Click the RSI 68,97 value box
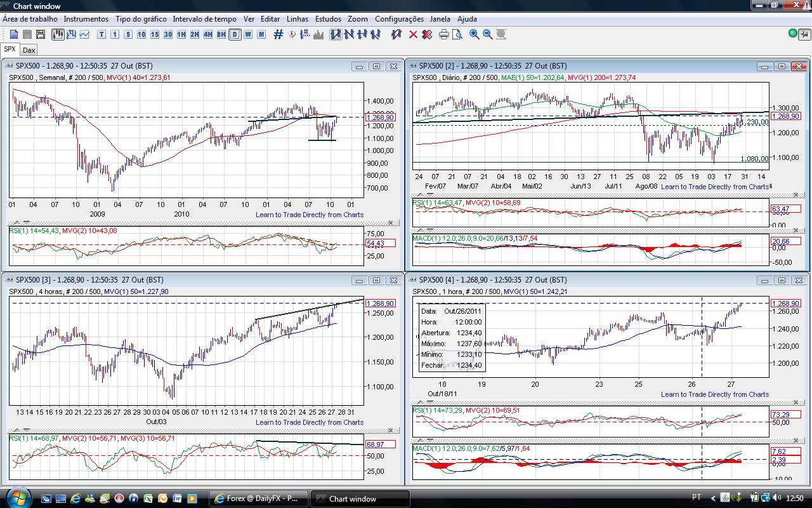 pyautogui.click(x=381, y=444)
